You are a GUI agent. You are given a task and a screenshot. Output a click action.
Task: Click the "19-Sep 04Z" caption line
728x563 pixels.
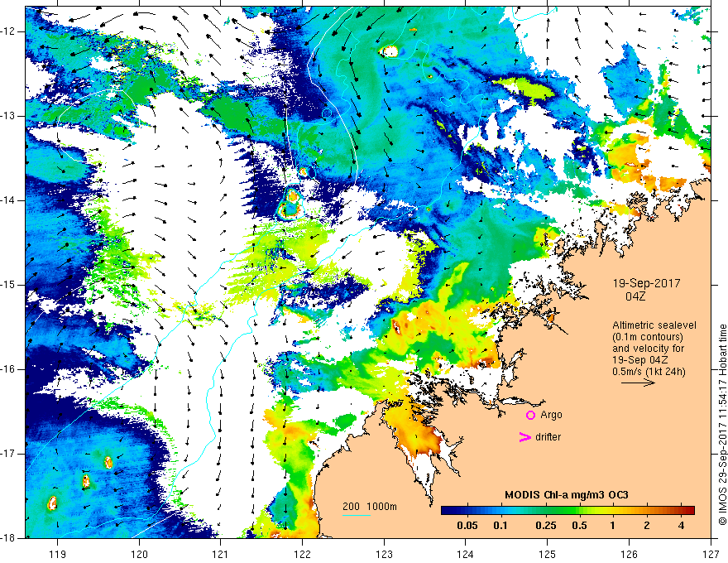pos(642,360)
